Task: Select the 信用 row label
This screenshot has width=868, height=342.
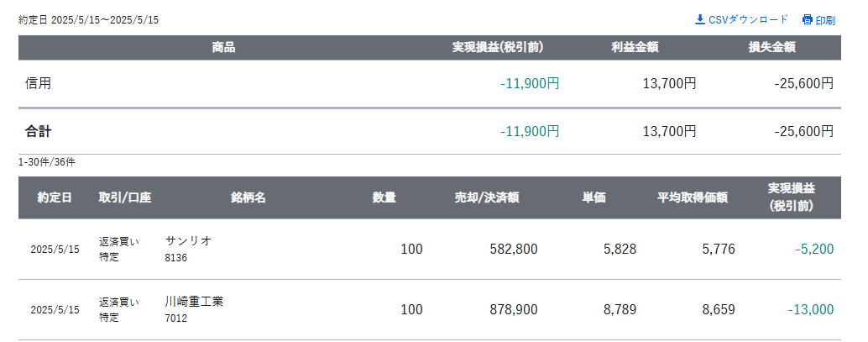Action: click(39, 84)
